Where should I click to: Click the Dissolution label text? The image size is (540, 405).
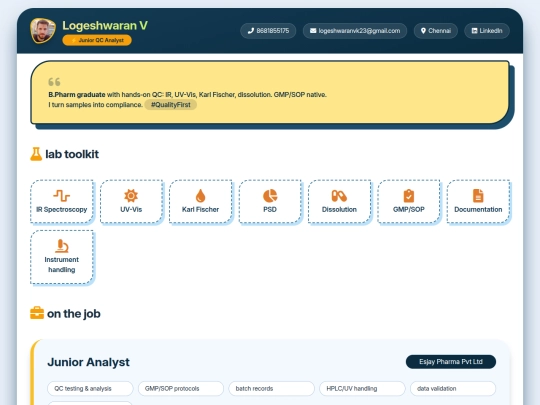(x=339, y=209)
